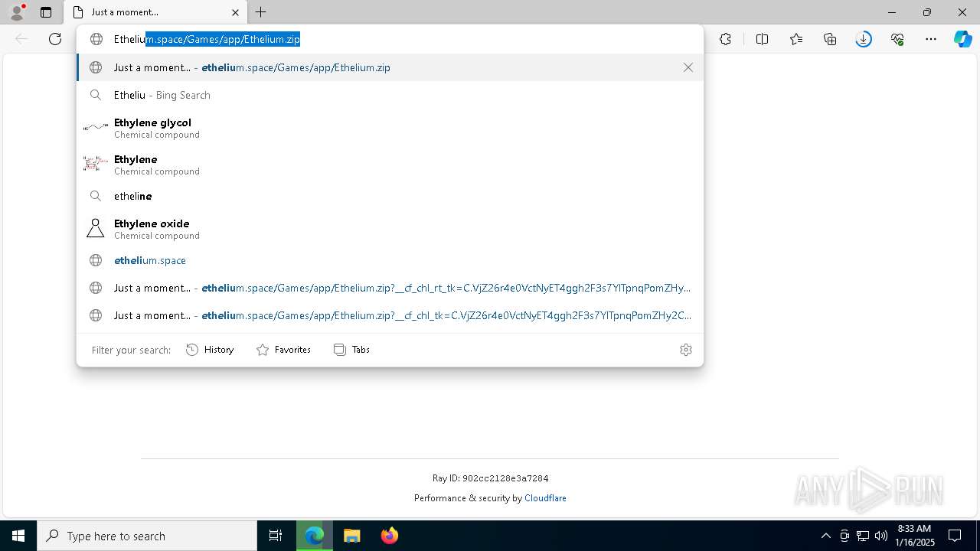Open the clock showing 8:33 AM

pos(914,536)
